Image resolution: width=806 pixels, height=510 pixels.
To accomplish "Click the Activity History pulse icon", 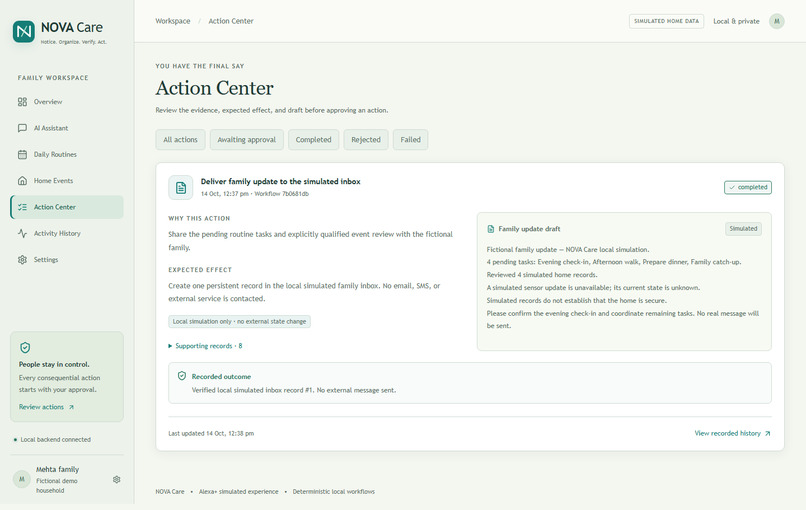I will [x=22, y=233].
